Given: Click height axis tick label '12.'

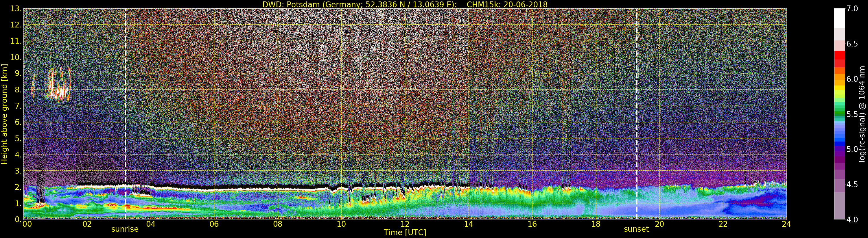Looking at the screenshot, I should (x=16, y=25).
